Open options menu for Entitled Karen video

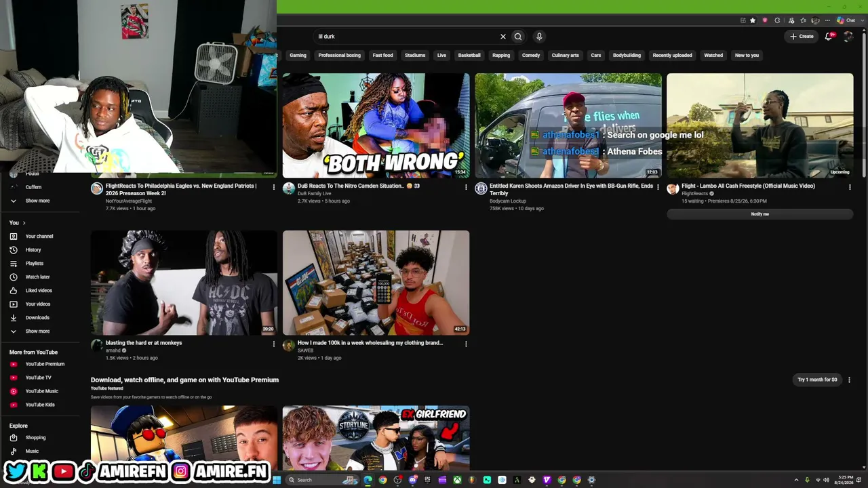pyautogui.click(x=658, y=187)
